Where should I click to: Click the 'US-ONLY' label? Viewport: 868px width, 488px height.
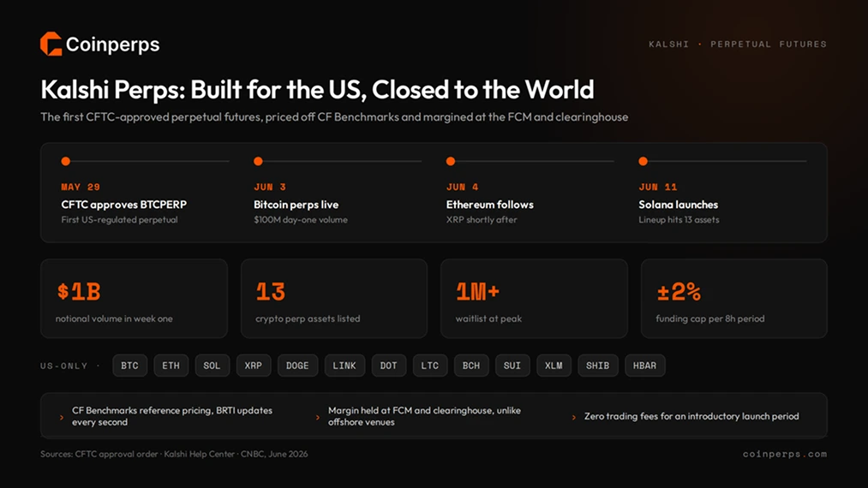pos(64,366)
